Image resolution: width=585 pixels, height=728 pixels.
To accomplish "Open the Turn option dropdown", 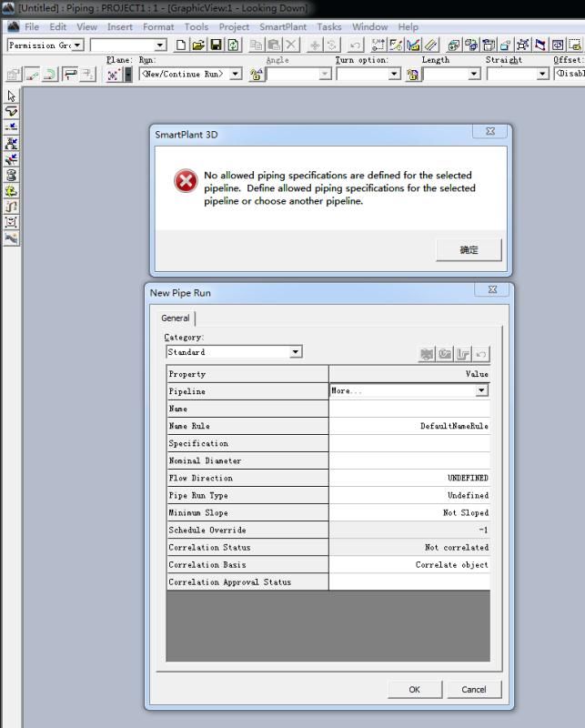I will (x=394, y=74).
